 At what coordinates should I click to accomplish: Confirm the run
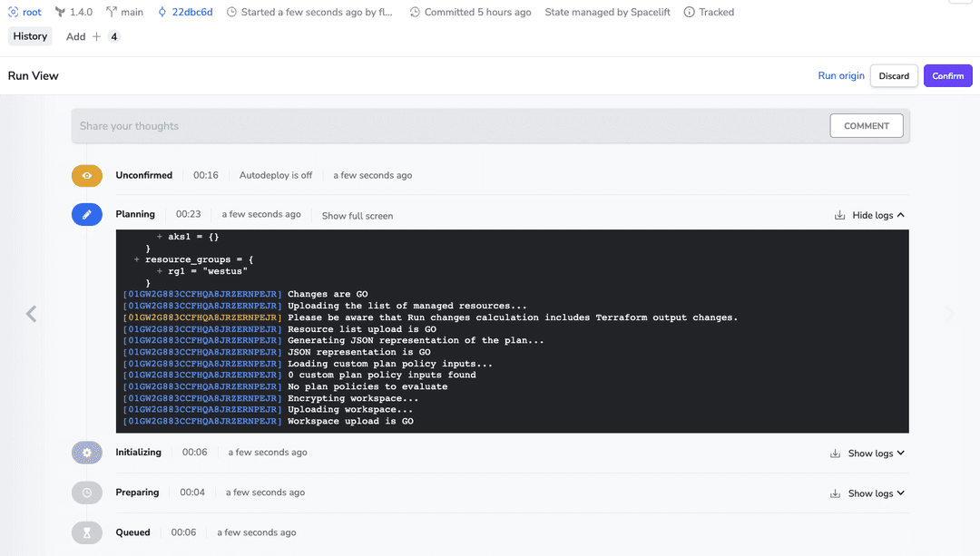(947, 75)
